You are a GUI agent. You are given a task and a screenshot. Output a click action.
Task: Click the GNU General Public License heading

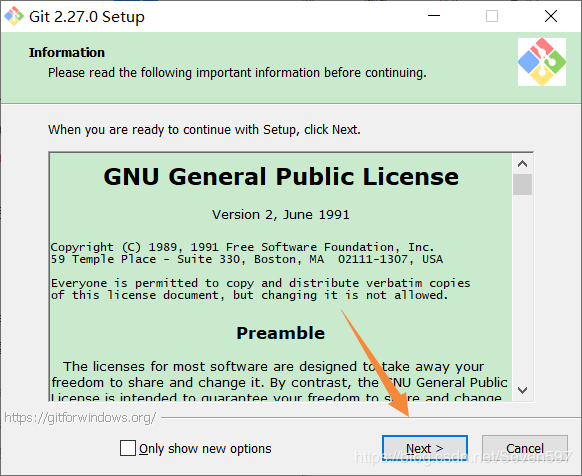click(281, 176)
